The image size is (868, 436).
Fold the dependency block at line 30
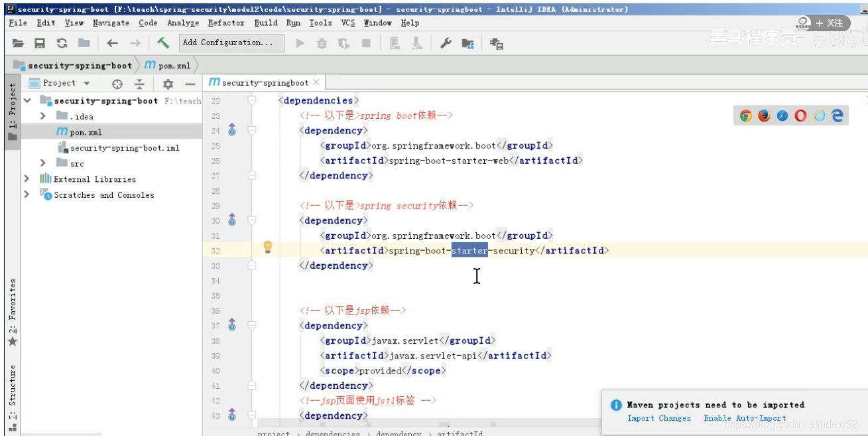coord(251,220)
